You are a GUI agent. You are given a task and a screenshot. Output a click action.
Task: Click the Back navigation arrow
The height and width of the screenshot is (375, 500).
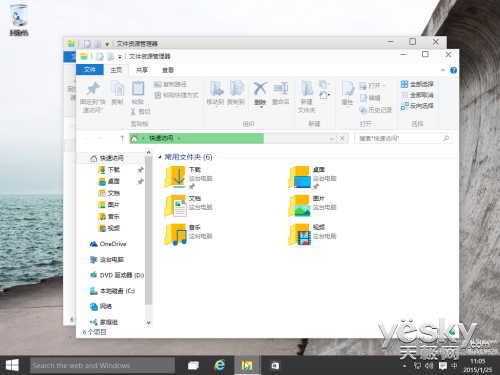coord(86,138)
